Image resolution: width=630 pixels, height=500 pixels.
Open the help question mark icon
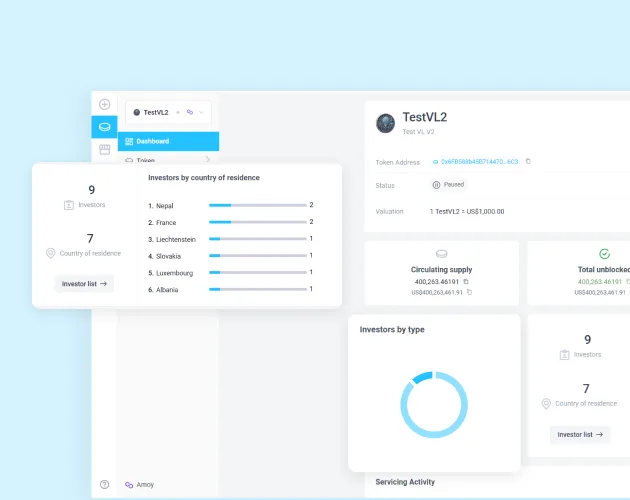pos(104,484)
